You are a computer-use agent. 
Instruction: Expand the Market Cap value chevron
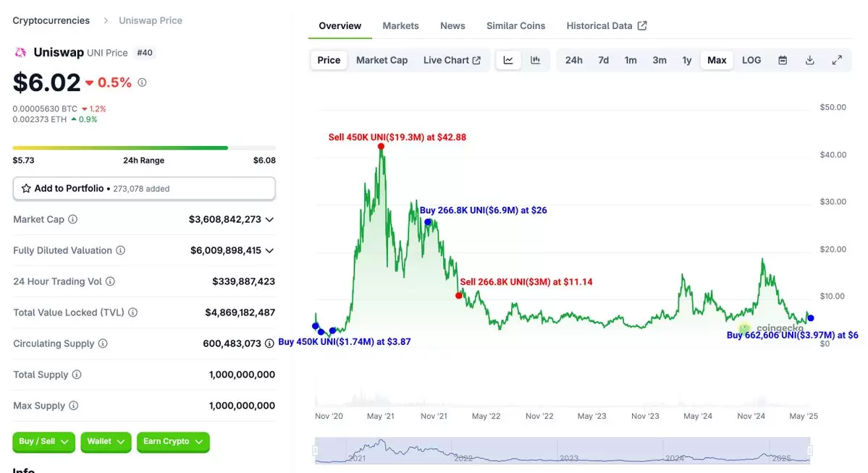(269, 220)
